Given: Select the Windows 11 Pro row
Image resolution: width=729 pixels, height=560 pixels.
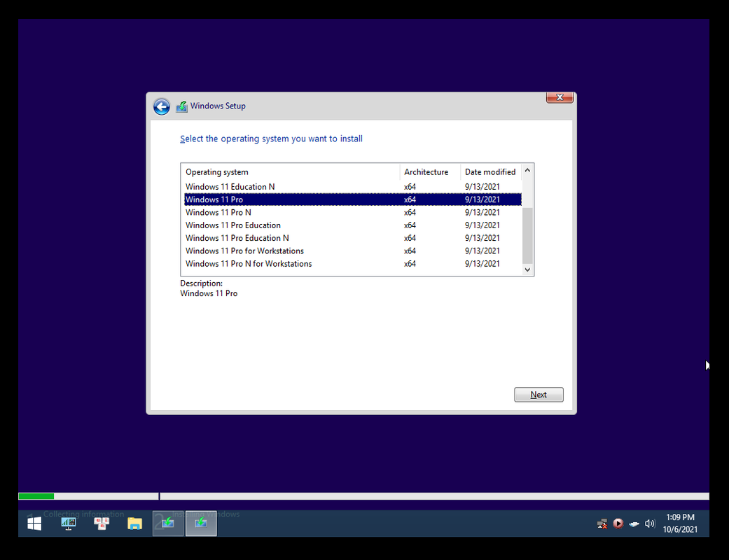Looking at the screenshot, I should click(x=353, y=199).
